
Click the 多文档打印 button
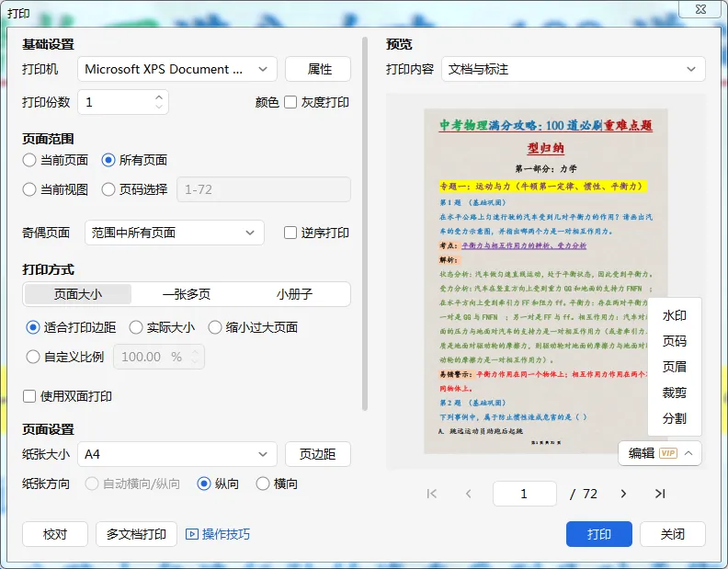click(136, 534)
